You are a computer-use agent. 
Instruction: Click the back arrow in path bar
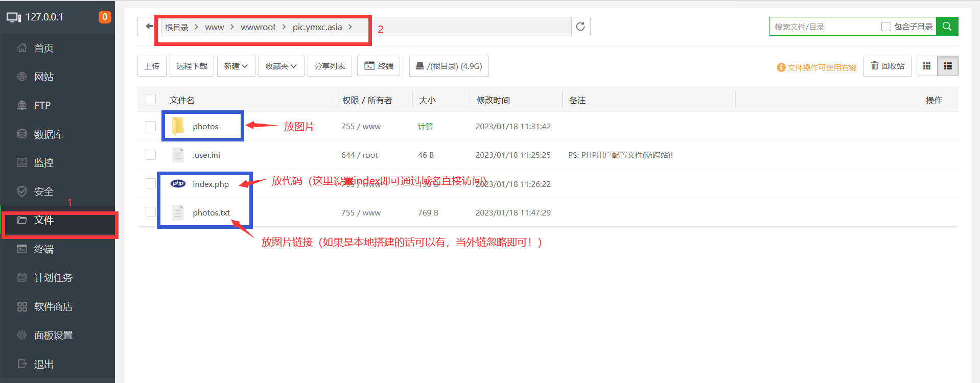(149, 27)
